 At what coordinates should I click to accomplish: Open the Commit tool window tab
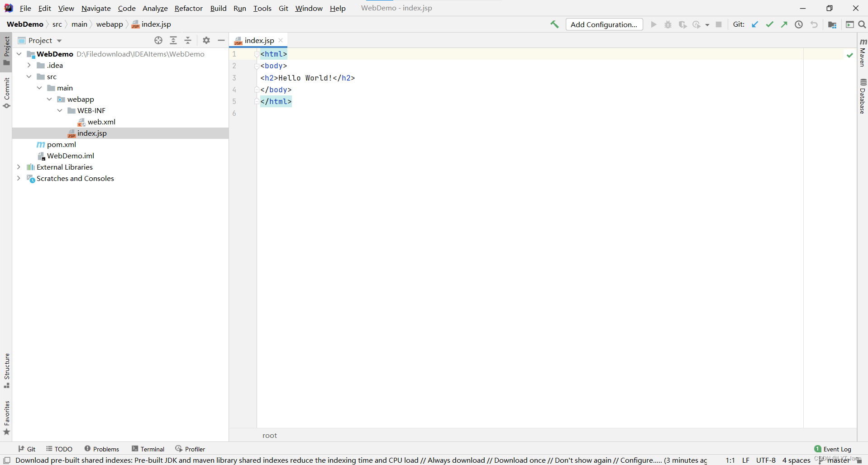coord(6,93)
